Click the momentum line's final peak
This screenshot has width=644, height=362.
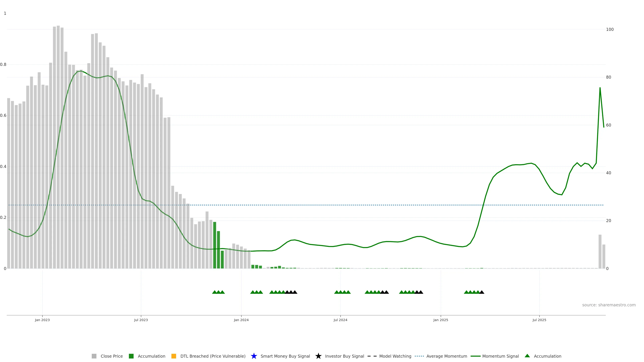(600, 88)
